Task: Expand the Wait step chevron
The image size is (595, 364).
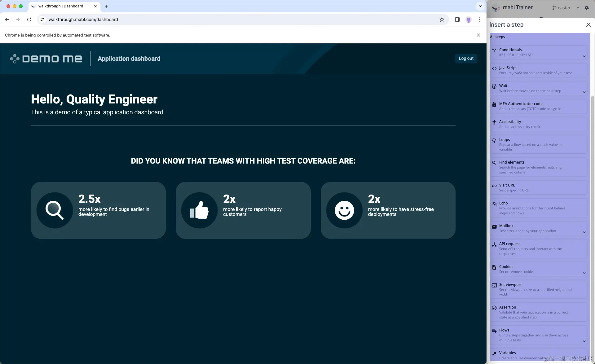Action: (584, 92)
